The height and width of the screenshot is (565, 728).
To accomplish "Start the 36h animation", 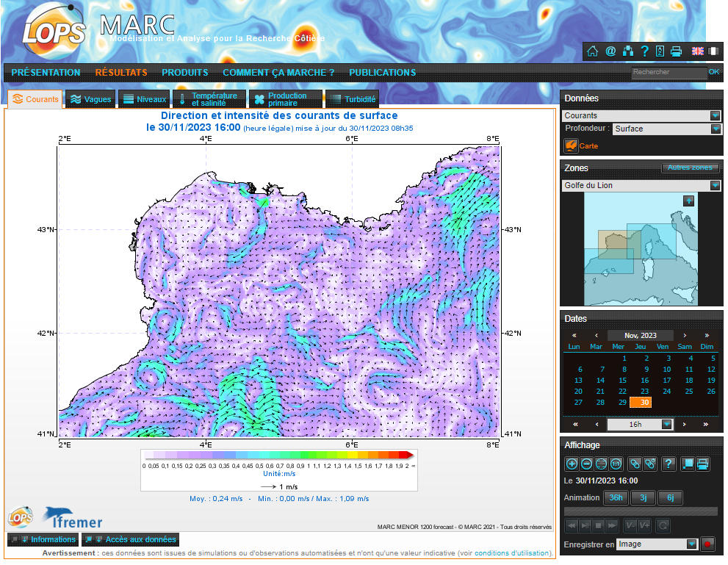I will 616,498.
